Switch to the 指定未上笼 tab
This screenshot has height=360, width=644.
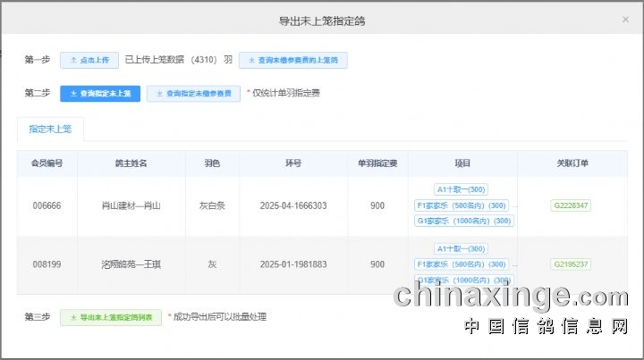click(50, 130)
